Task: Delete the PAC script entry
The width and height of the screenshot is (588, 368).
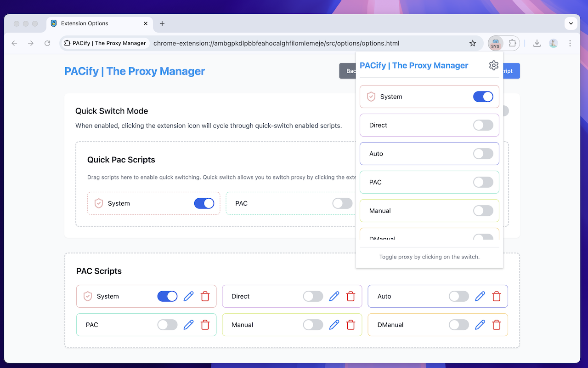Action: pos(205,325)
